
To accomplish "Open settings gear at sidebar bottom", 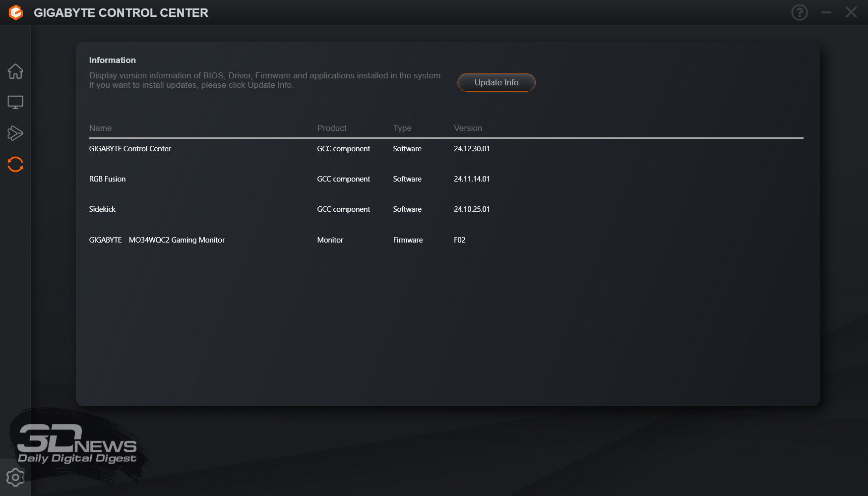I will tap(15, 478).
